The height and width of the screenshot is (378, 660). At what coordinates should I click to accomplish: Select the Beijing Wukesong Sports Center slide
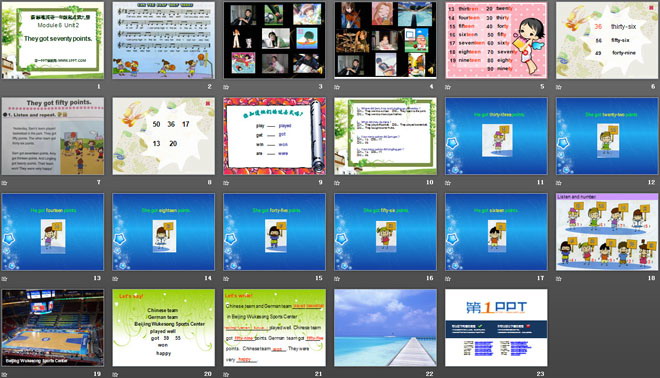pyautogui.click(x=53, y=327)
